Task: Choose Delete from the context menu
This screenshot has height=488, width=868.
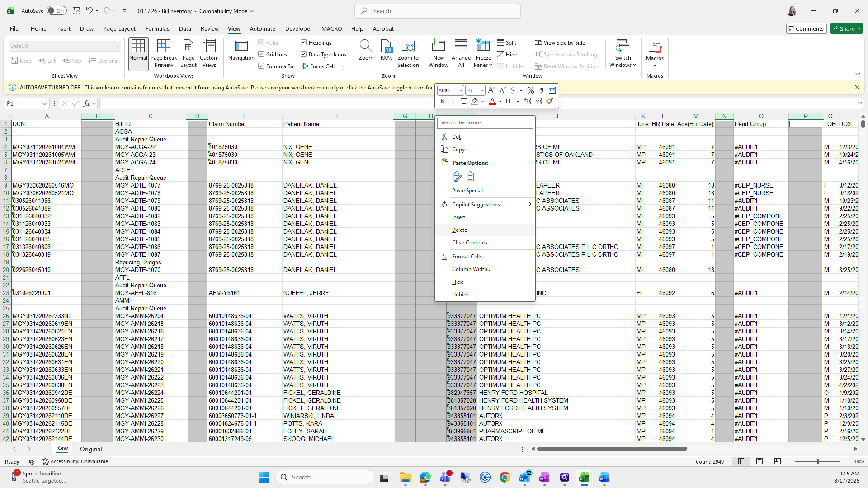Action: [459, 230]
